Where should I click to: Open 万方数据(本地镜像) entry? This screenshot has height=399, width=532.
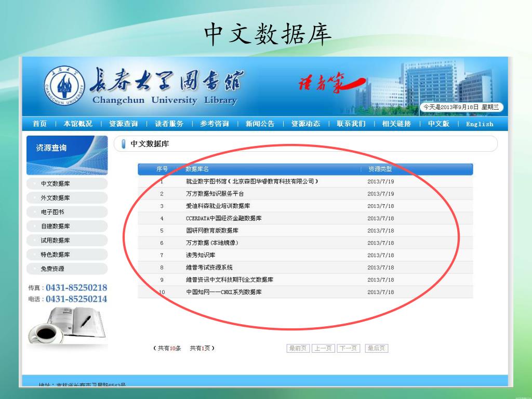(212, 243)
